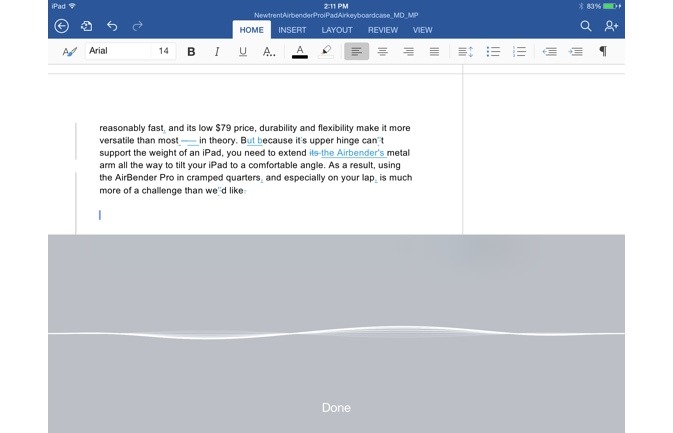
Task: Apply numbered list
Action: click(x=519, y=51)
